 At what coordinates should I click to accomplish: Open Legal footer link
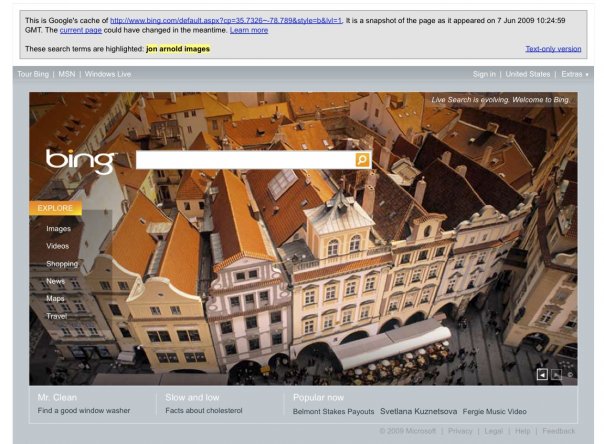pos(493,431)
